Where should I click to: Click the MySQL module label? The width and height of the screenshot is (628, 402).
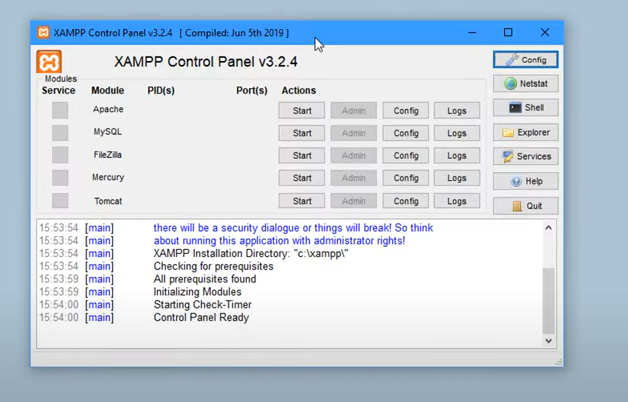(x=107, y=132)
